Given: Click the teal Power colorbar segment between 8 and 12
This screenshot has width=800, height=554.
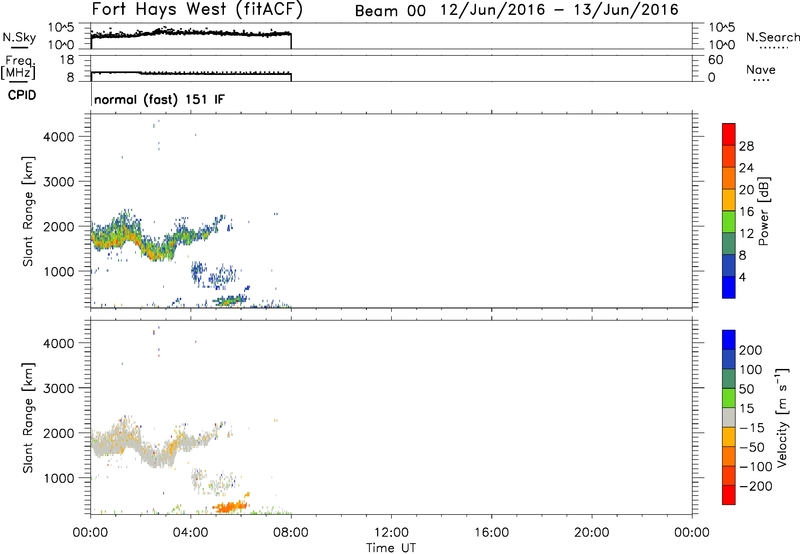Looking at the screenshot, I should [x=729, y=243].
